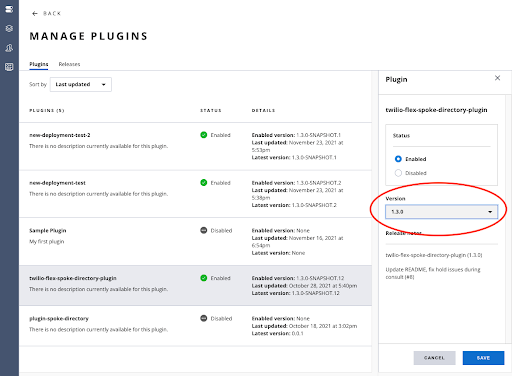
Task: Click the STATUS column header
Action: (x=211, y=110)
